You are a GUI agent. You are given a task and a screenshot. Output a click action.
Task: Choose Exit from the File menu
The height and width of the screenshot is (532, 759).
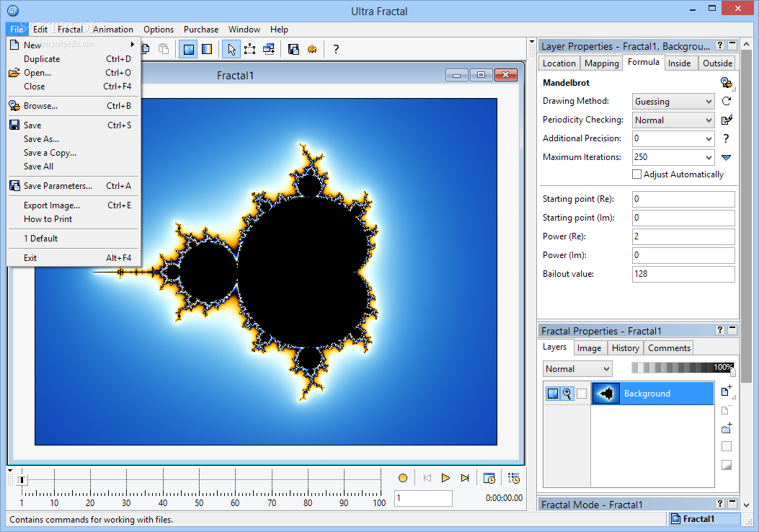(x=74, y=258)
